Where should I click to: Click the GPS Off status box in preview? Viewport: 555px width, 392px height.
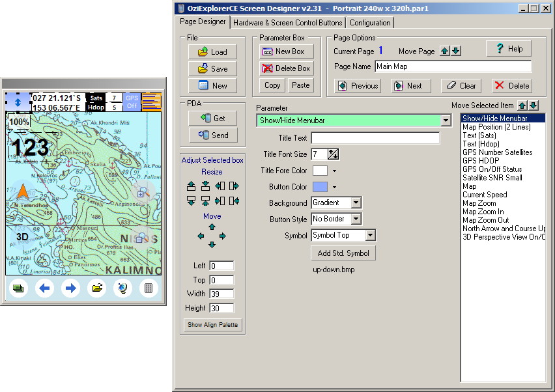click(132, 102)
